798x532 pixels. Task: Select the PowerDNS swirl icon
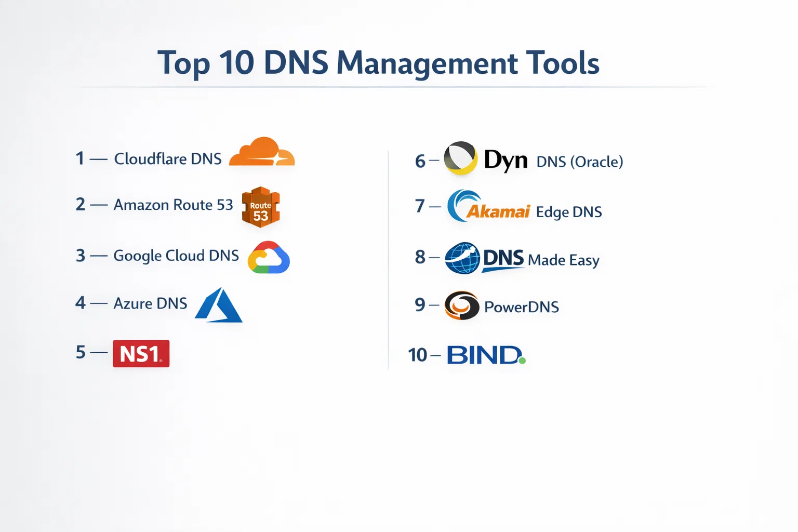point(462,305)
